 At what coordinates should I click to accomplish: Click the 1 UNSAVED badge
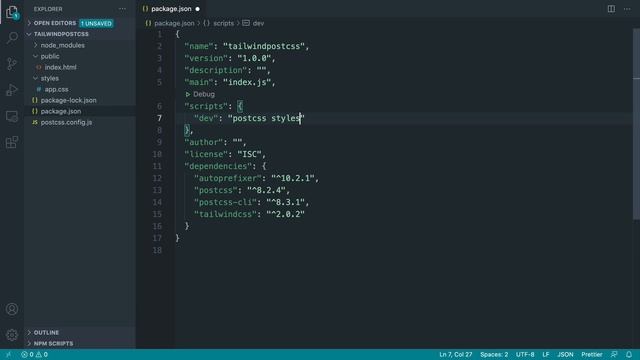tap(96, 24)
